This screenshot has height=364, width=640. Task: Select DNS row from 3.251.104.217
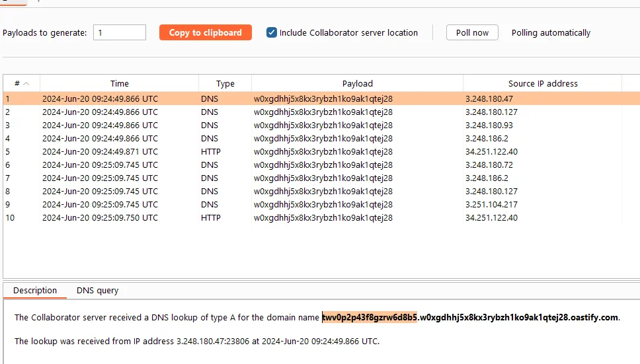313,205
